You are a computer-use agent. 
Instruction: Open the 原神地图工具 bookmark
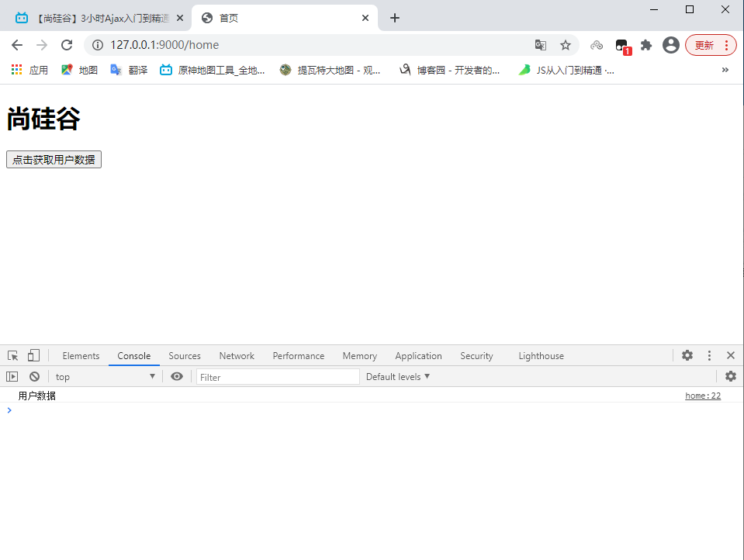pyautogui.click(x=212, y=71)
